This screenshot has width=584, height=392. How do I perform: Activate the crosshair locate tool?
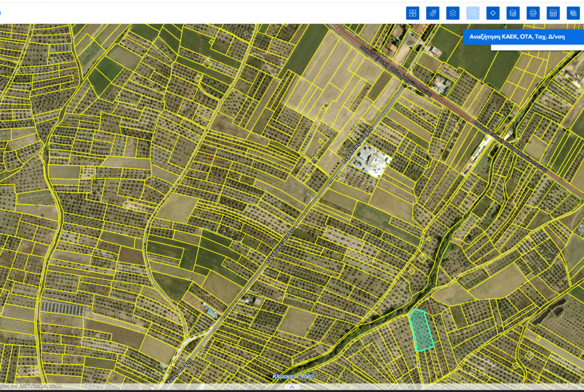[493, 13]
